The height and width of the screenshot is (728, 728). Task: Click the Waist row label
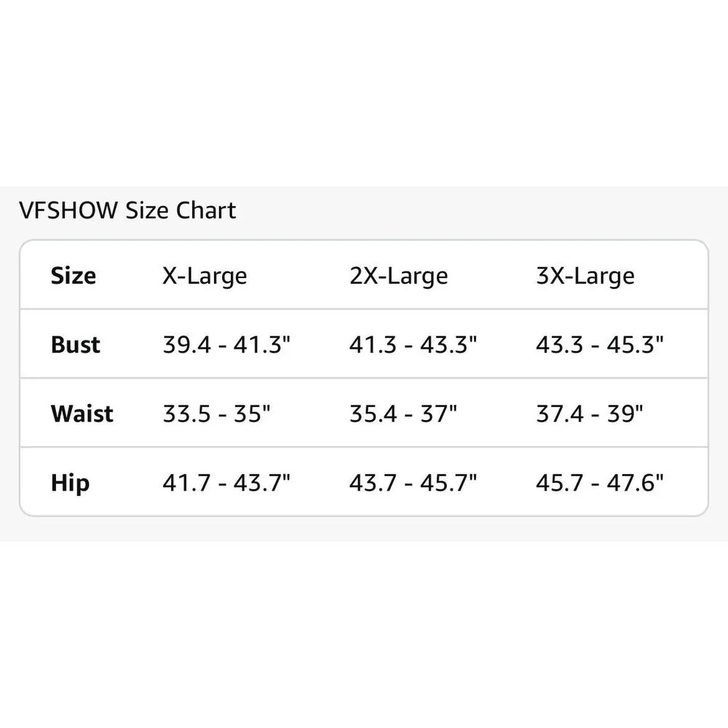pos(82,414)
